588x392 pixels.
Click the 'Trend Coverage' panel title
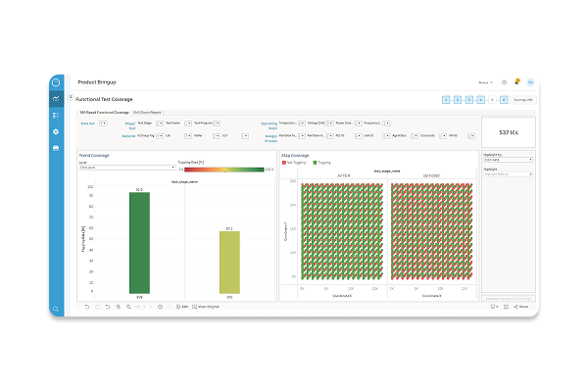coord(94,155)
